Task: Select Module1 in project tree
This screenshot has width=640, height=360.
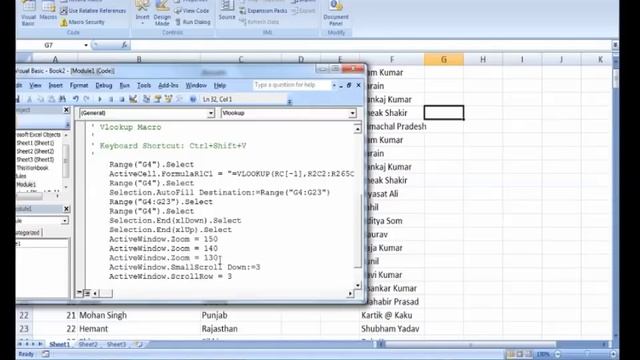Action: [x=26, y=184]
